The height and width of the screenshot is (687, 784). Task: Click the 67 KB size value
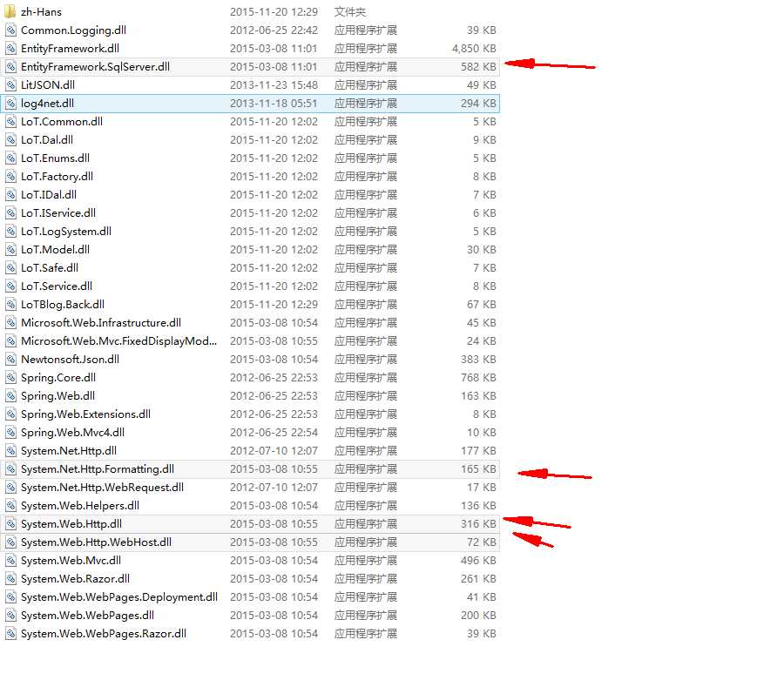point(482,304)
